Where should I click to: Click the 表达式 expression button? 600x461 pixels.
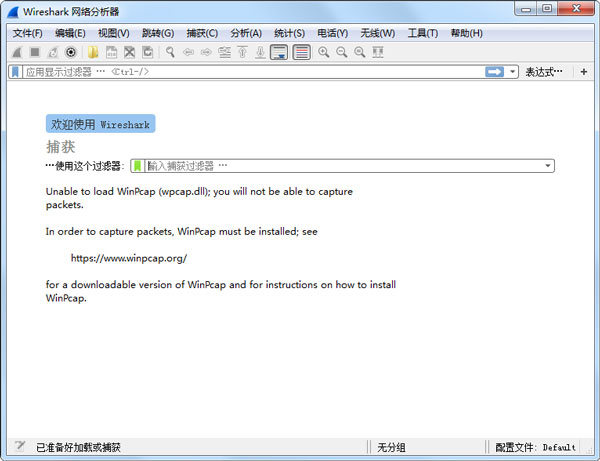[543, 72]
